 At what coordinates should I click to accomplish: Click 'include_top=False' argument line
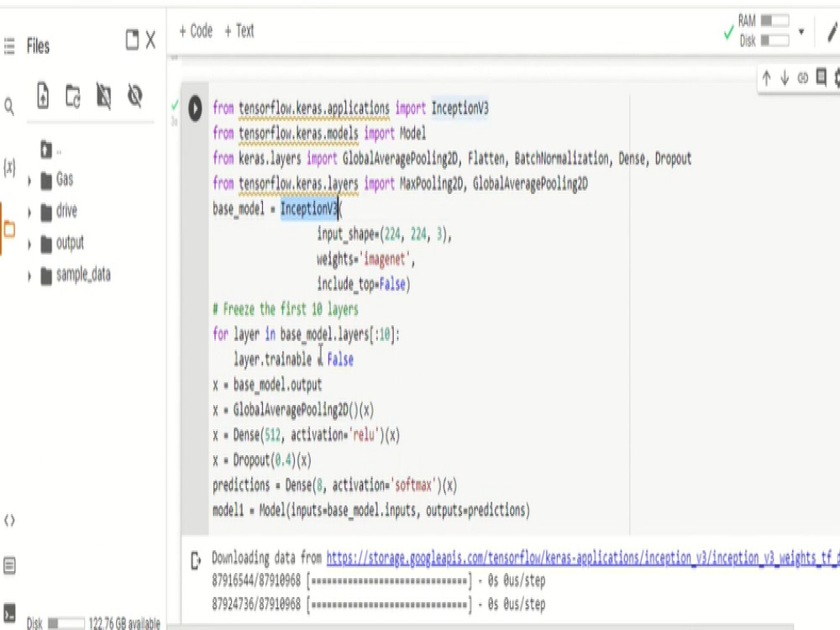(x=363, y=284)
